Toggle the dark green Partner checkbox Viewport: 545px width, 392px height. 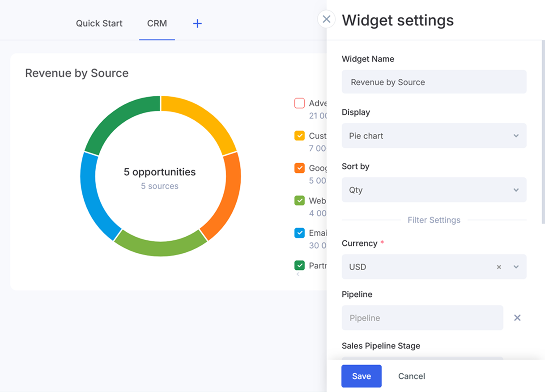point(299,265)
